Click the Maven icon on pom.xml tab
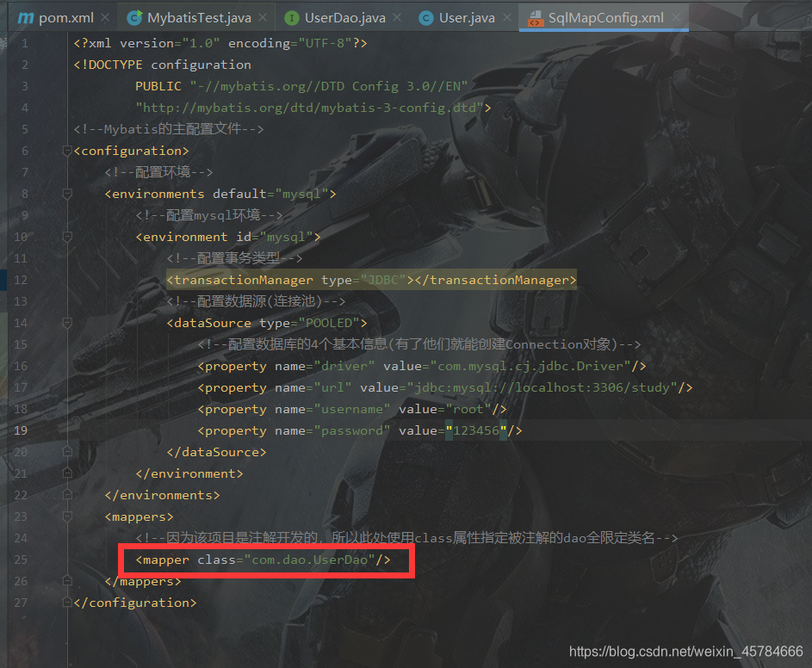 pos(26,18)
